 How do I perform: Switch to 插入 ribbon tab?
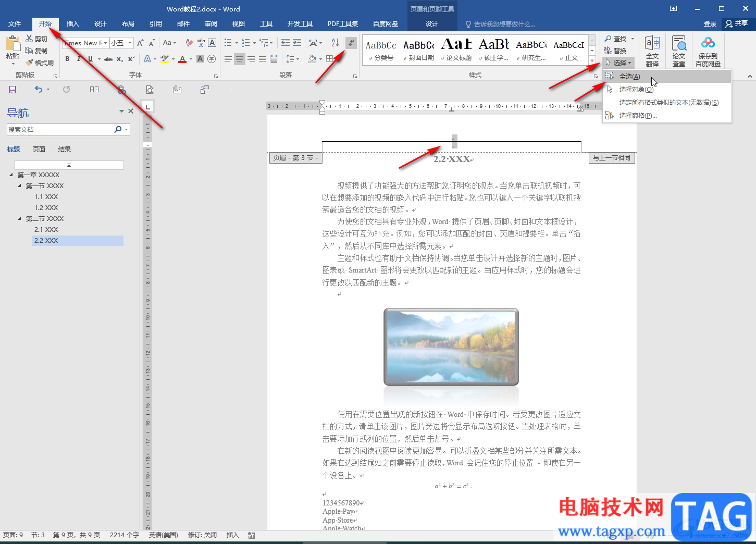coord(73,24)
